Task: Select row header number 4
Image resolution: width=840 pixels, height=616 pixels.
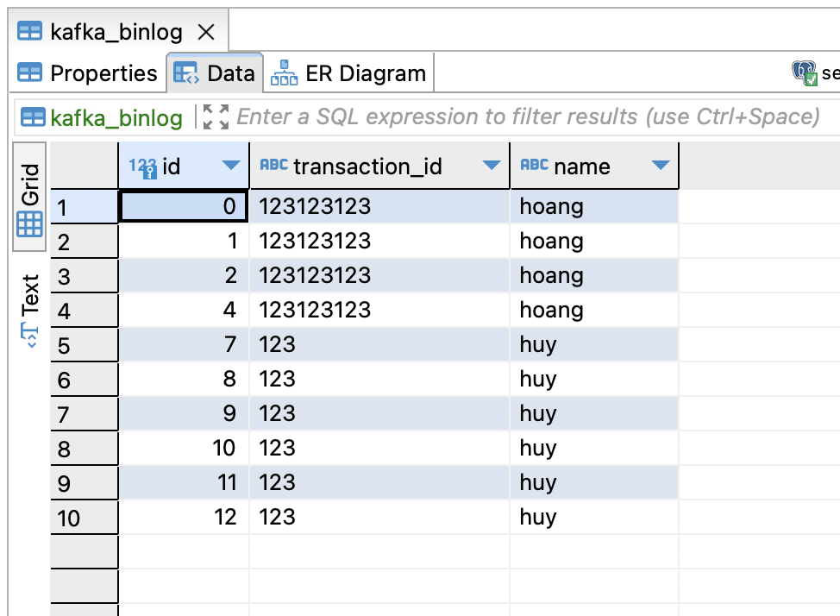Action: pyautogui.click(x=85, y=311)
